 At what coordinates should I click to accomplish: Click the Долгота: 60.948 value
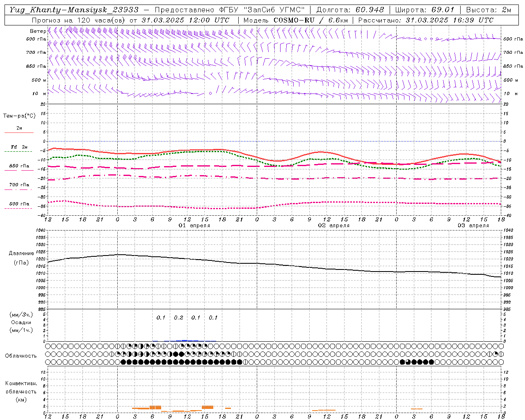coord(350,9)
